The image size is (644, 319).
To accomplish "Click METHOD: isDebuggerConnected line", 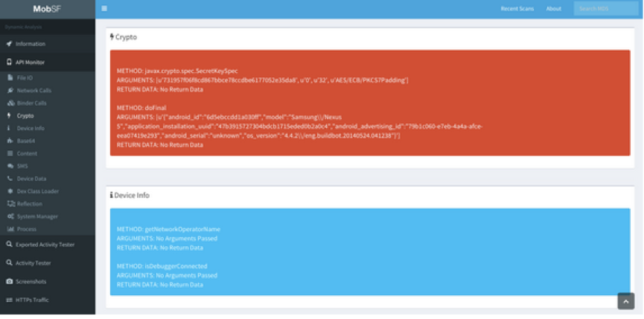I will coord(162,266).
